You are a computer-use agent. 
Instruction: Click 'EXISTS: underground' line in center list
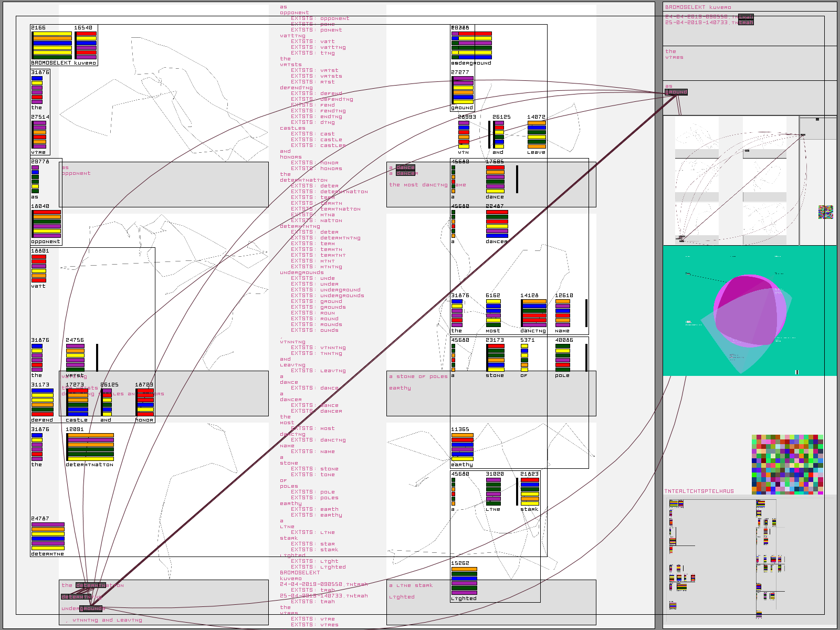325,290
